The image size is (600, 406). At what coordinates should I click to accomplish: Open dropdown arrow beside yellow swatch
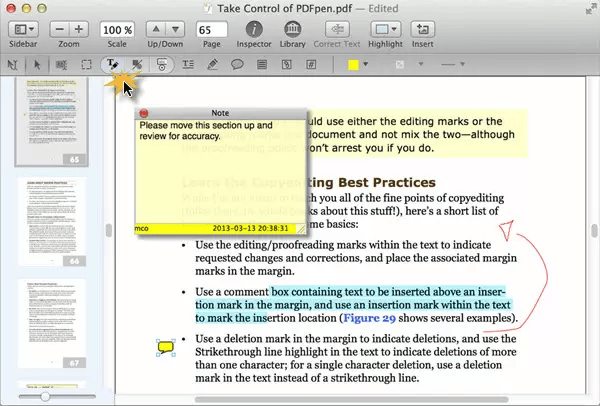pyautogui.click(x=366, y=64)
